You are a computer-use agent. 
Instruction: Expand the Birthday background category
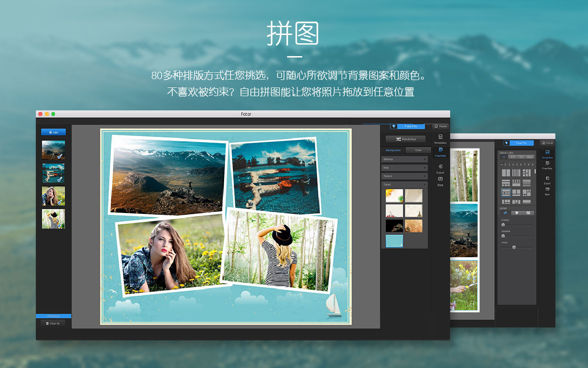pos(404,159)
